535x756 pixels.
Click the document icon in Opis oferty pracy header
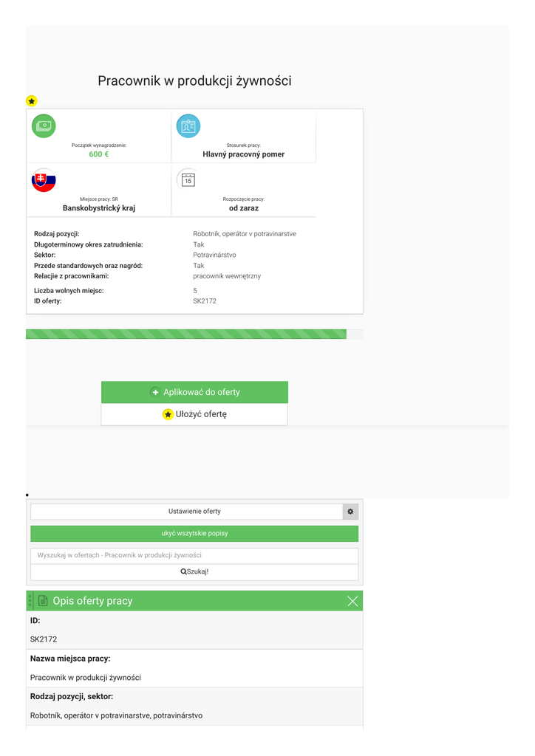pyautogui.click(x=43, y=601)
